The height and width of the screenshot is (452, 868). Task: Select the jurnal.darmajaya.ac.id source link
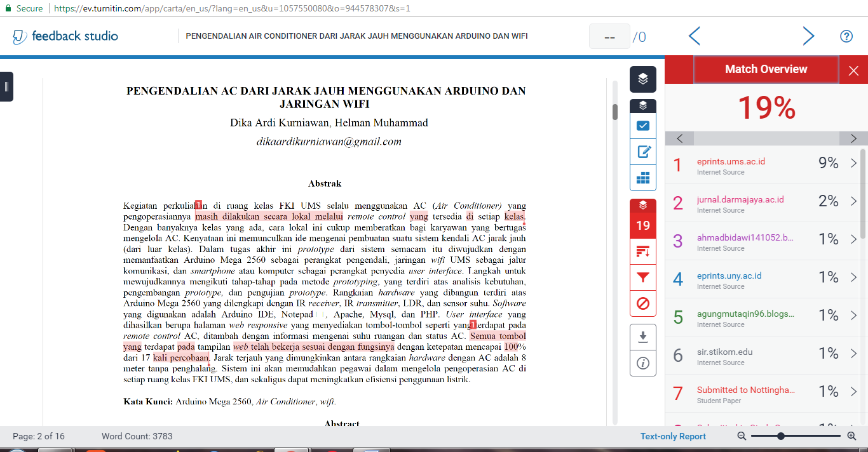(x=740, y=199)
